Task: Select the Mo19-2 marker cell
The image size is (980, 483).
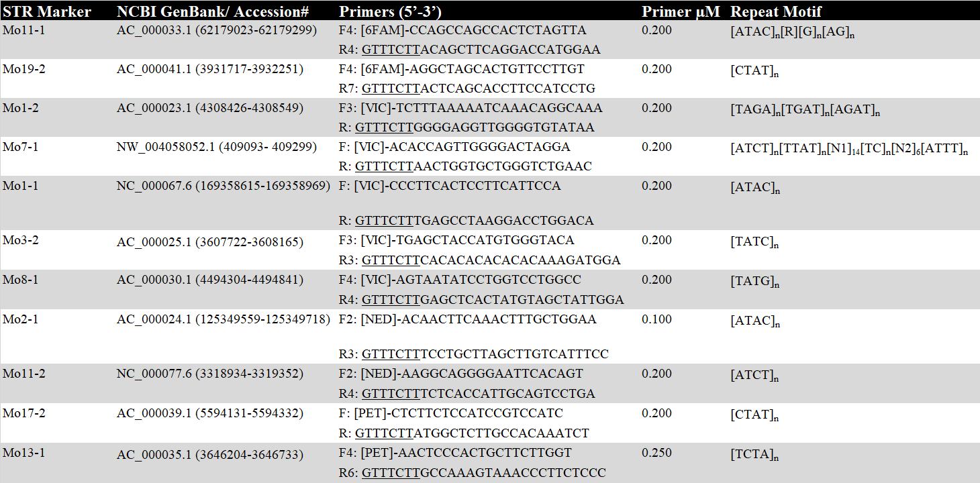Action: pos(23,69)
